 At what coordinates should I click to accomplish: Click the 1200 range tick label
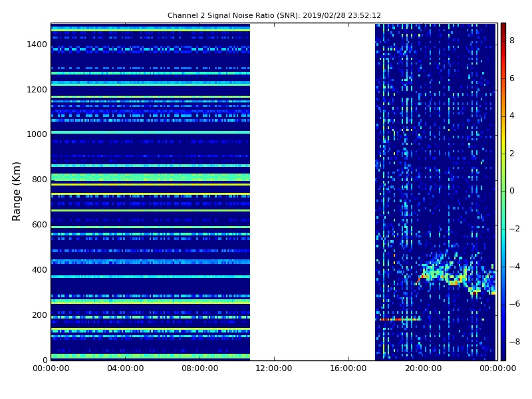pyautogui.click(x=37, y=90)
